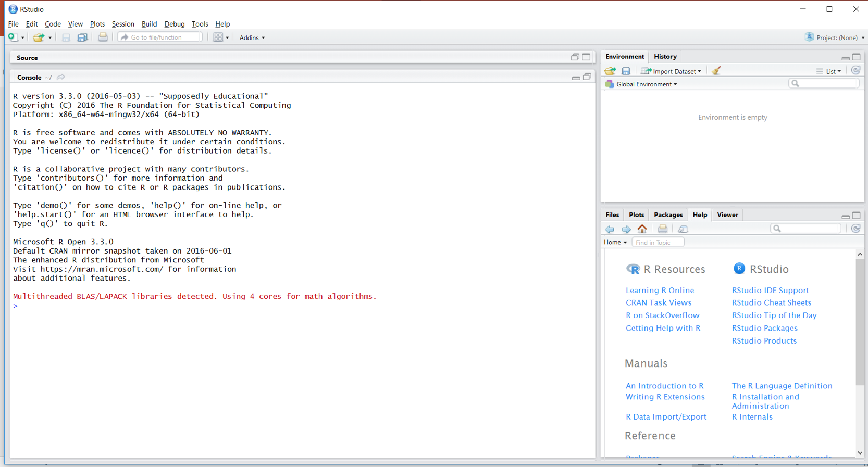Open the Tools menu
The height and width of the screenshot is (467, 868).
[x=200, y=24]
